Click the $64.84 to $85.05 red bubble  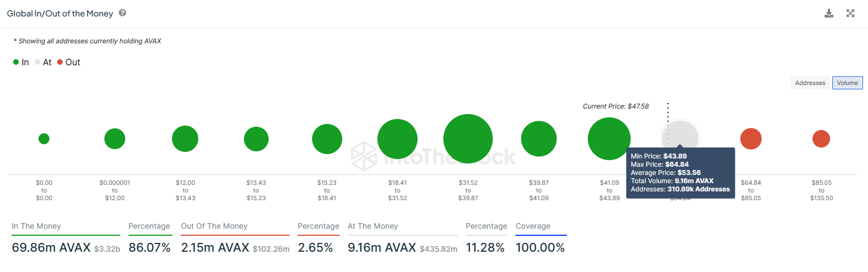pyautogui.click(x=751, y=139)
